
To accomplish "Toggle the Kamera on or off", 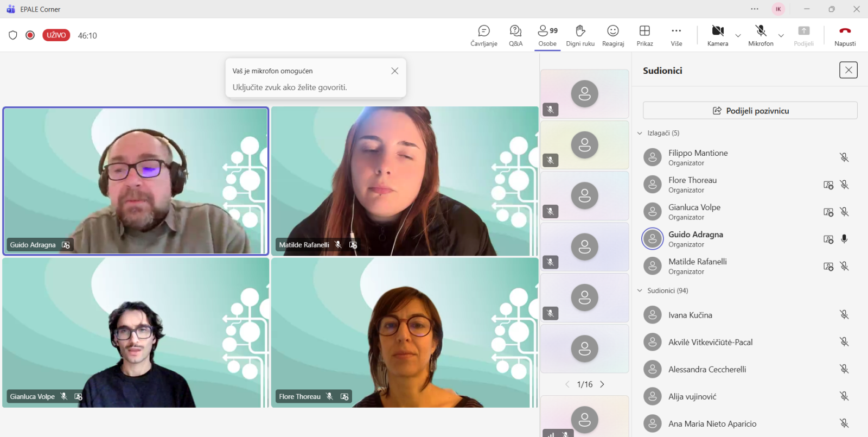I will [717, 35].
